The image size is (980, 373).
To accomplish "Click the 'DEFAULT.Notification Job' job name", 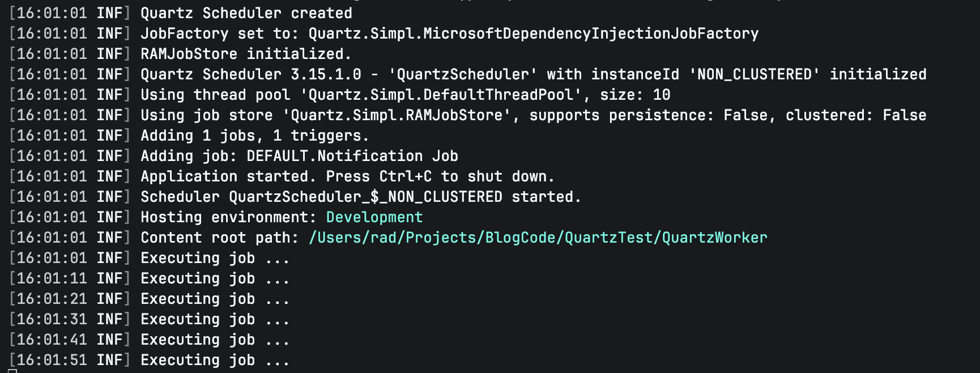I will pos(352,156).
